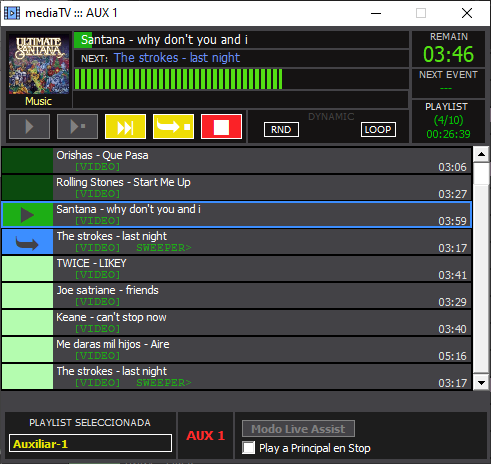Image resolution: width=491 pixels, height=464 pixels.
Task: Click the blue next-arrow icon on Strokes row
Action: (27, 242)
